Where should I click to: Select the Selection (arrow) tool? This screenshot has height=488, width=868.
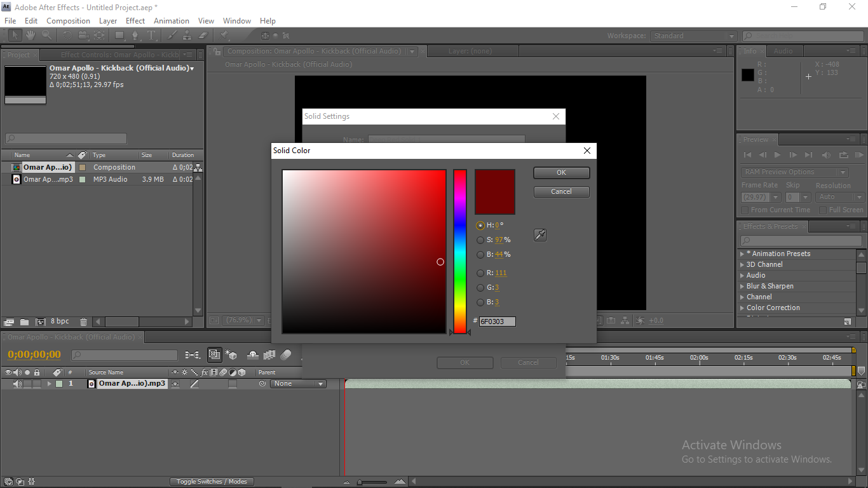pyautogui.click(x=15, y=36)
